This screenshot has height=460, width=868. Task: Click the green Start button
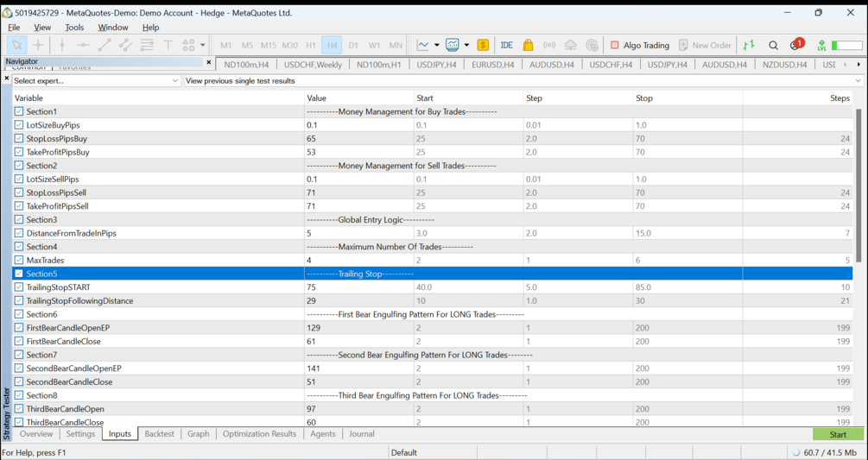[x=838, y=435]
